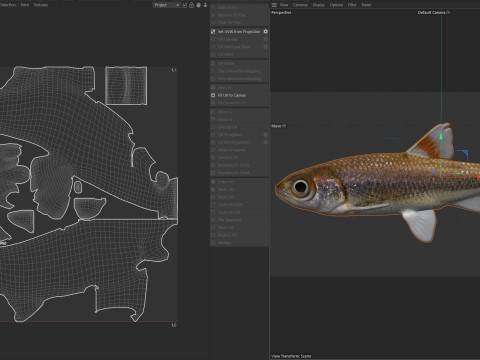Open viewport hamburger menu
480x360 pixels.
[274, 5]
